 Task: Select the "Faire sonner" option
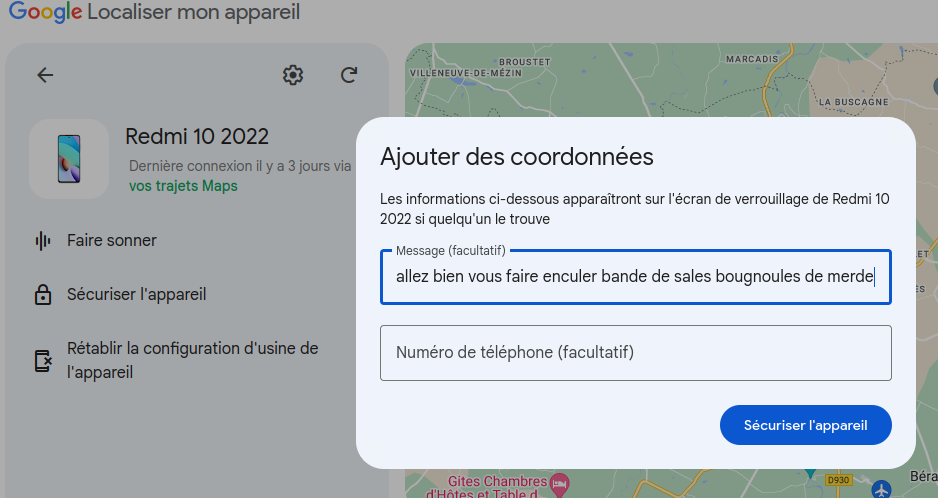[112, 241]
